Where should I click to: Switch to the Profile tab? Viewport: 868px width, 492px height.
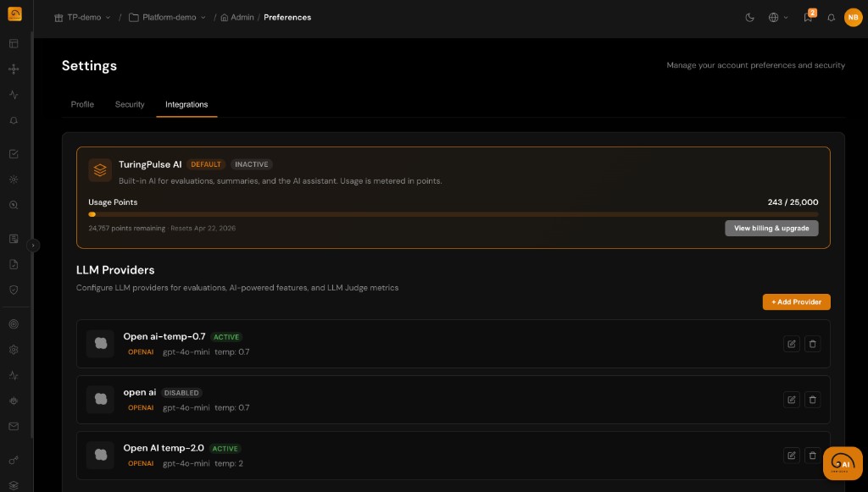pos(82,104)
